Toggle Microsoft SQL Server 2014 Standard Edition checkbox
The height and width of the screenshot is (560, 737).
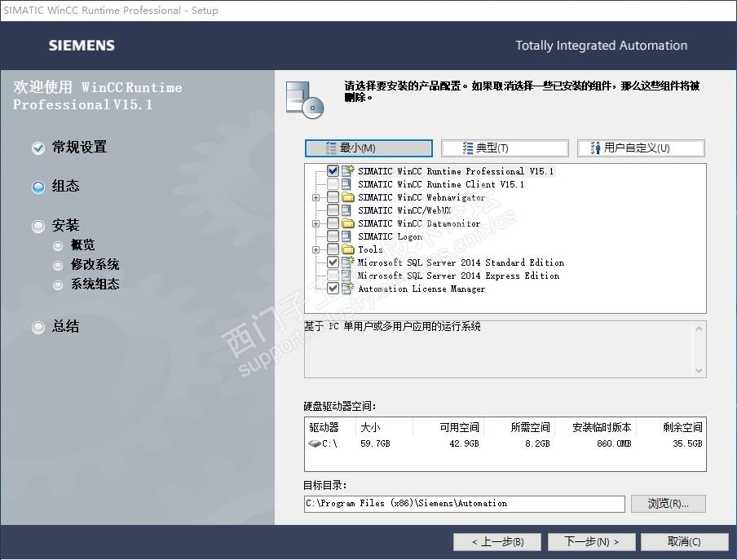pyautogui.click(x=333, y=262)
